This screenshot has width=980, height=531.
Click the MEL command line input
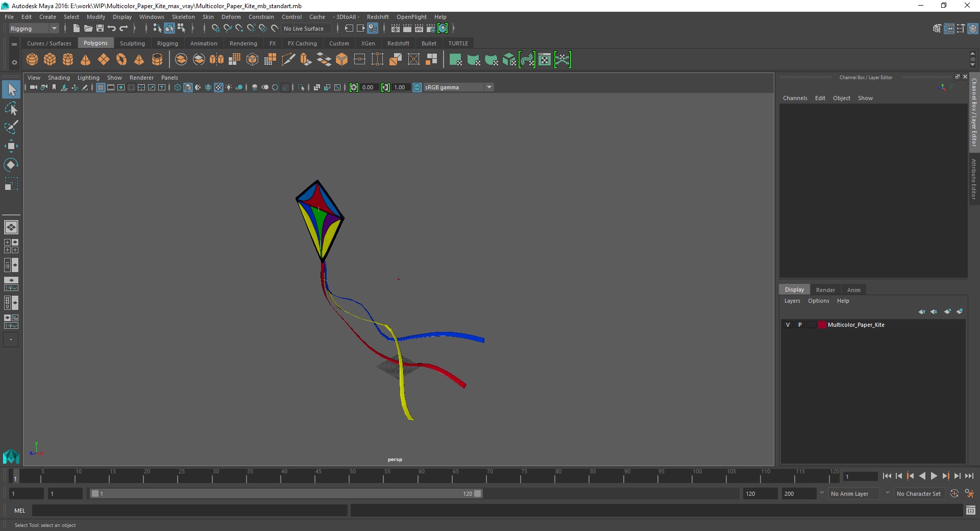(x=190, y=510)
